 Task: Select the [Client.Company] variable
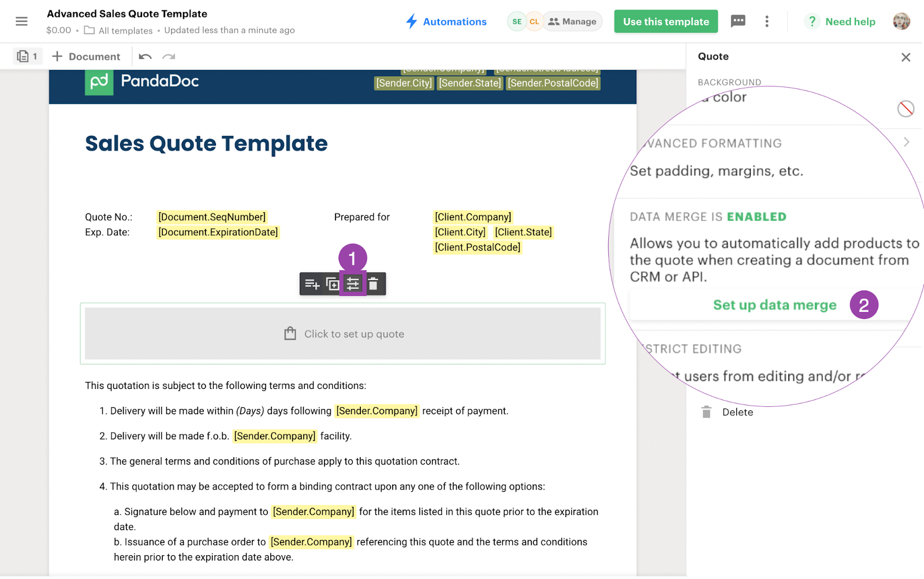473,217
